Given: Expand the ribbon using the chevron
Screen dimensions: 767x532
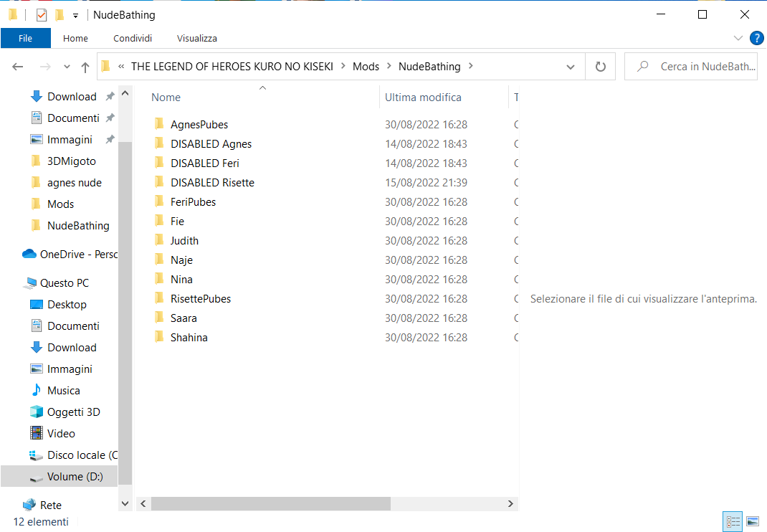Looking at the screenshot, I should pos(738,38).
